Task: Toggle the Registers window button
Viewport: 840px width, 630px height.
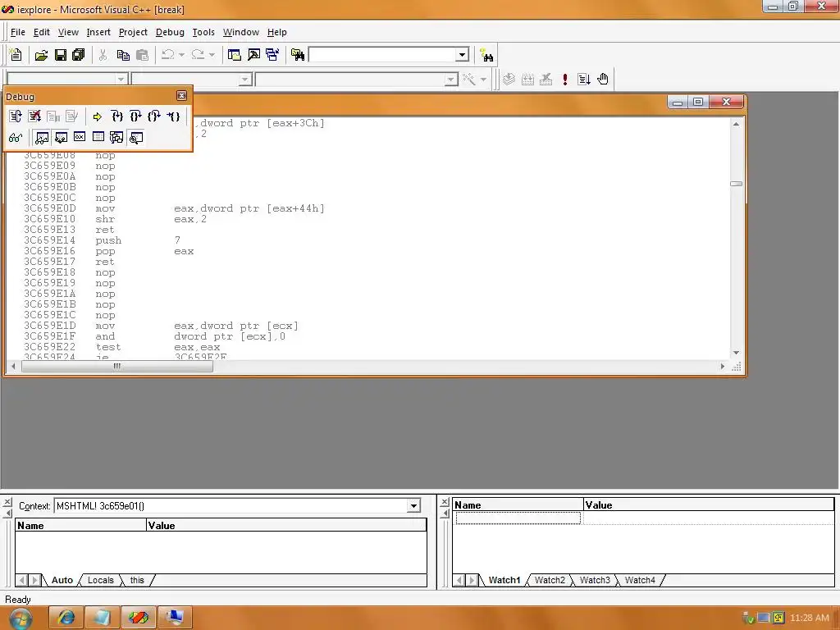Action: (x=80, y=138)
